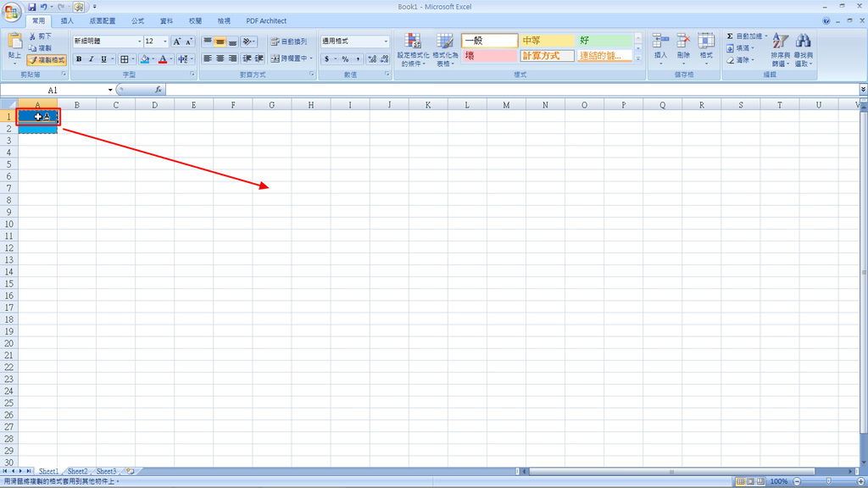Switch to the PDF Architect tab

(266, 21)
